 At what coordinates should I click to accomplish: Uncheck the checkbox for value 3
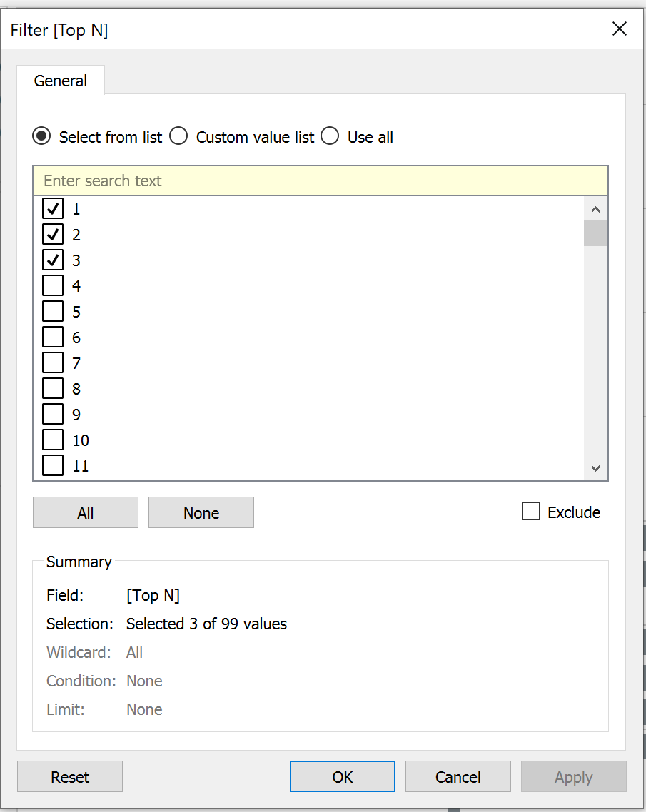tap(53, 260)
